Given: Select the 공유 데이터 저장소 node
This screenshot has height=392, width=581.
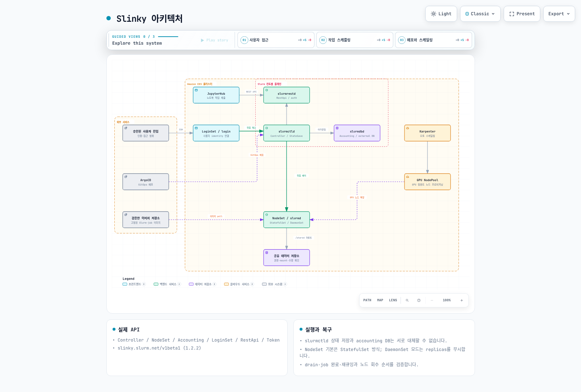Looking at the screenshot, I should tap(287, 257).
